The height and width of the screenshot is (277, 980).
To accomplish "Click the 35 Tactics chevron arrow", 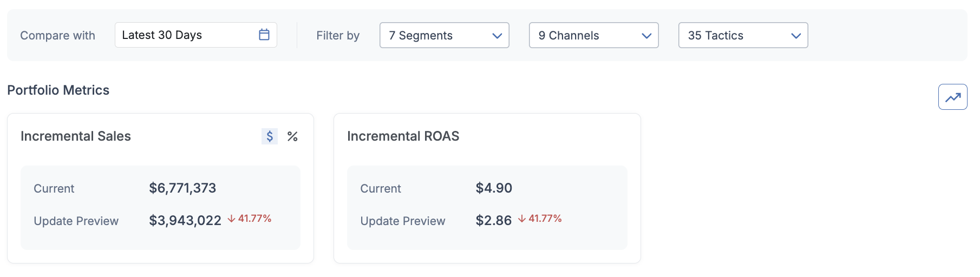I will [796, 36].
